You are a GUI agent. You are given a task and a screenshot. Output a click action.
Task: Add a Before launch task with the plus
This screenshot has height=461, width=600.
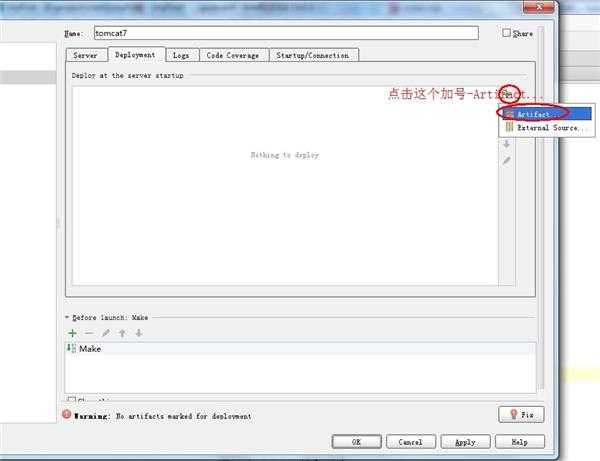[x=72, y=333]
